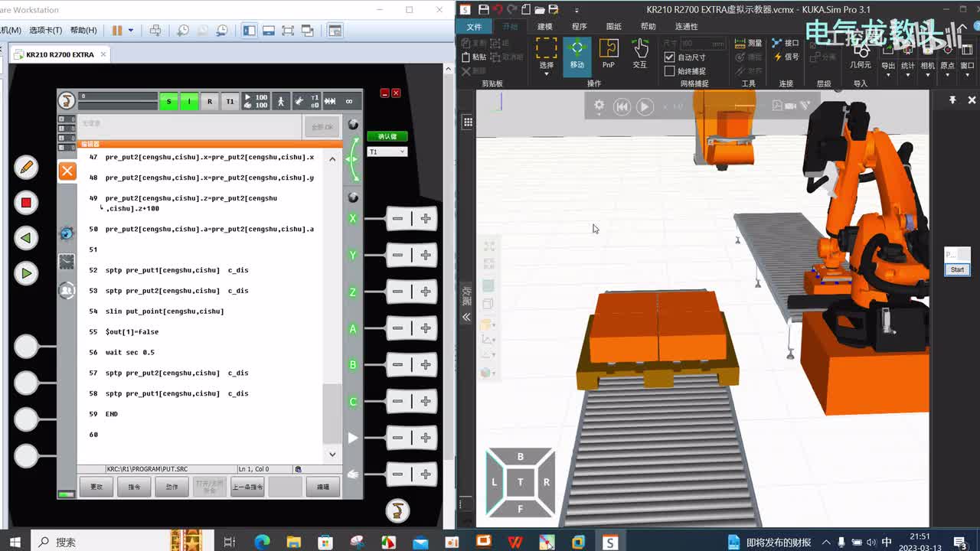Screen dimensions: 980x551
Task: Click the user group icon on pendant left strip
Action: click(67, 290)
